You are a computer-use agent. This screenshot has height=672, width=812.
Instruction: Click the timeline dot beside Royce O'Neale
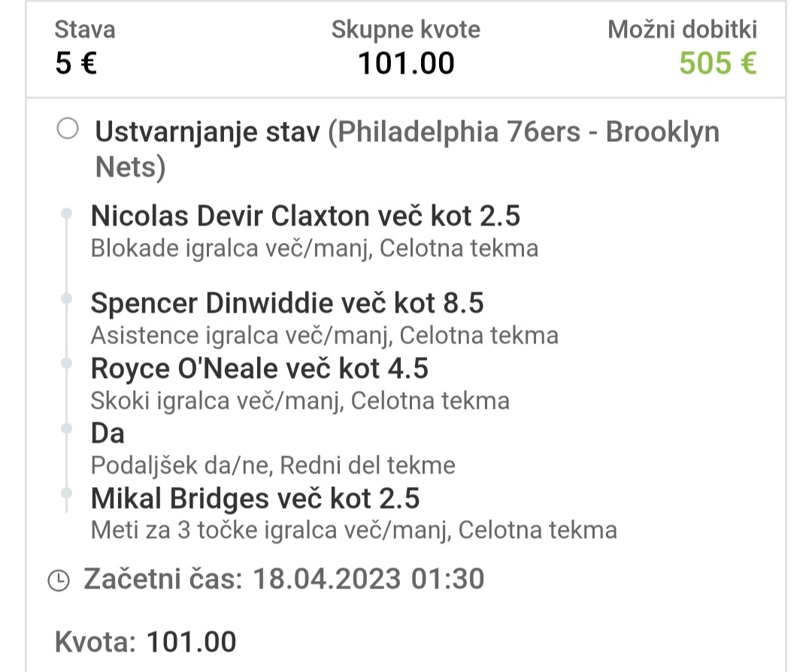[66, 363]
